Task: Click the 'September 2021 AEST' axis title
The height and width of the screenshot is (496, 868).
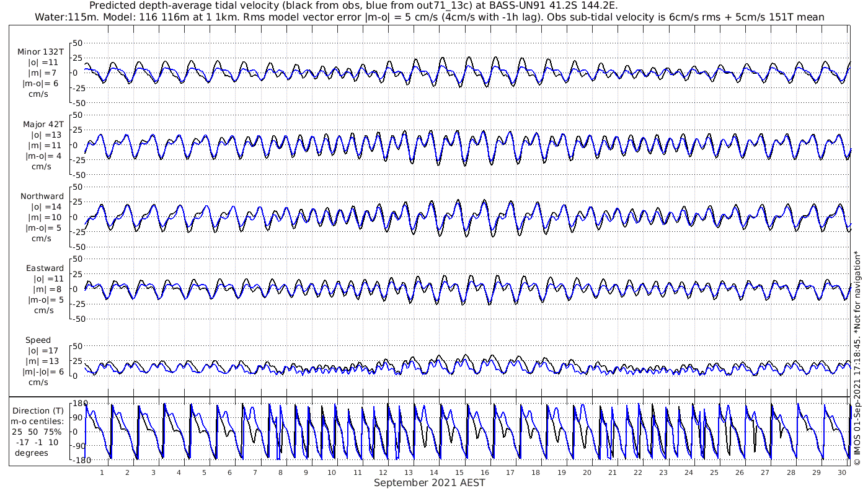Action: [x=429, y=483]
